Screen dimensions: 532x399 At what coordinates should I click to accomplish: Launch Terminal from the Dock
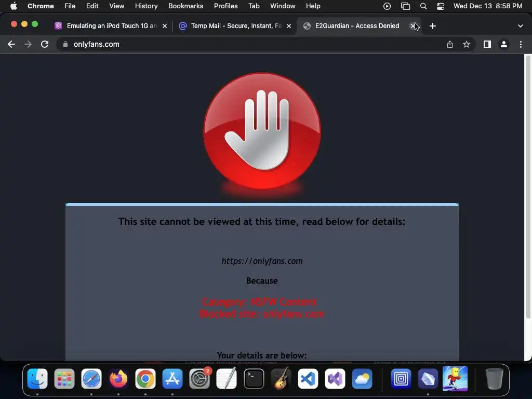[x=254, y=378]
